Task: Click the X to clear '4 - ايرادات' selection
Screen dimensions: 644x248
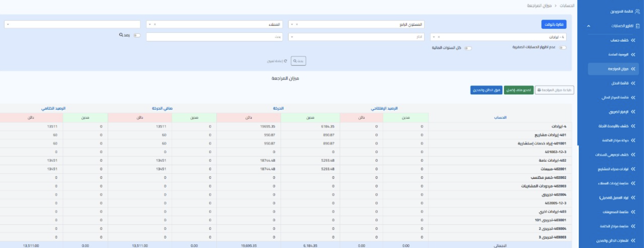Action: (439, 37)
